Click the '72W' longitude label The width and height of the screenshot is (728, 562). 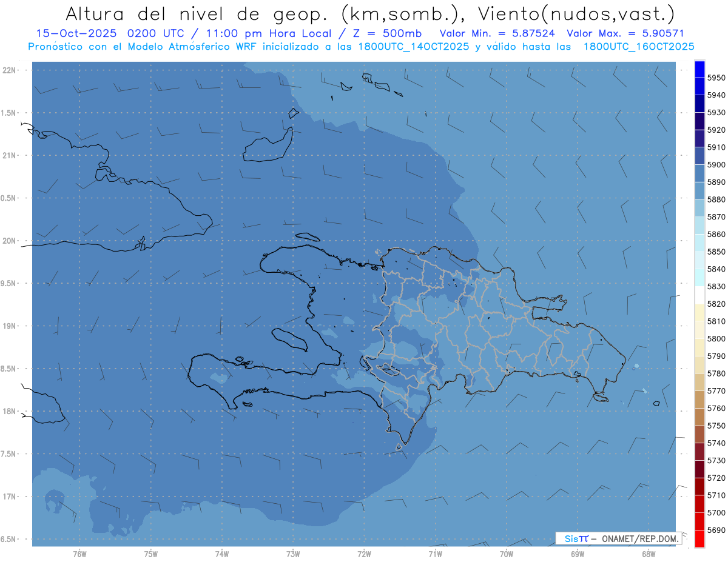click(x=364, y=554)
